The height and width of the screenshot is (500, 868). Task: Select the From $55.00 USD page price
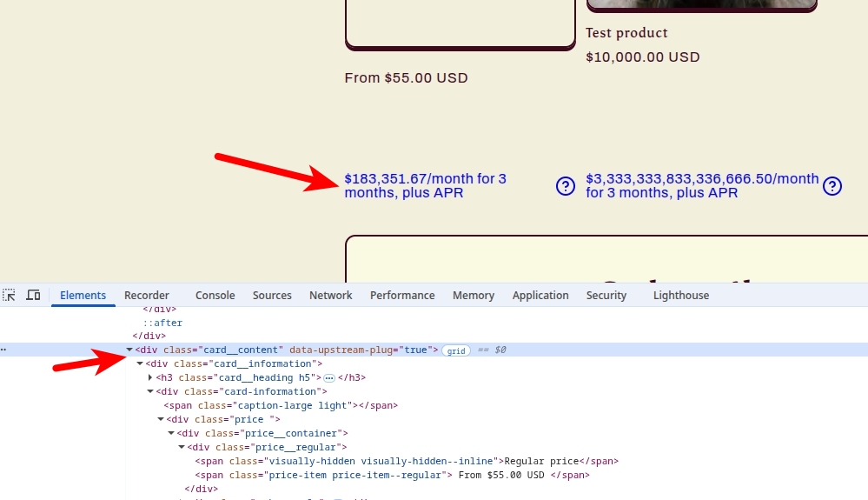tap(407, 77)
